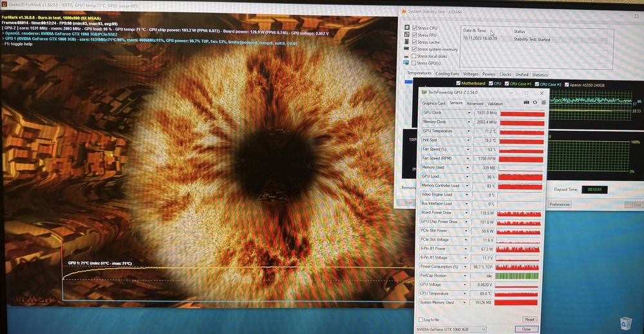
Task: Enable Stress local disks checkbox
Action: (x=414, y=56)
